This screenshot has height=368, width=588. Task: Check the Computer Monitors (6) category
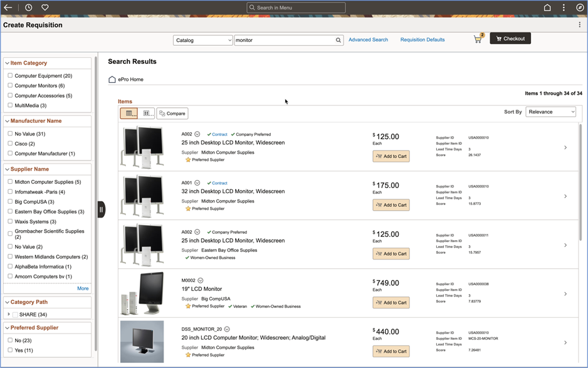tap(10, 85)
